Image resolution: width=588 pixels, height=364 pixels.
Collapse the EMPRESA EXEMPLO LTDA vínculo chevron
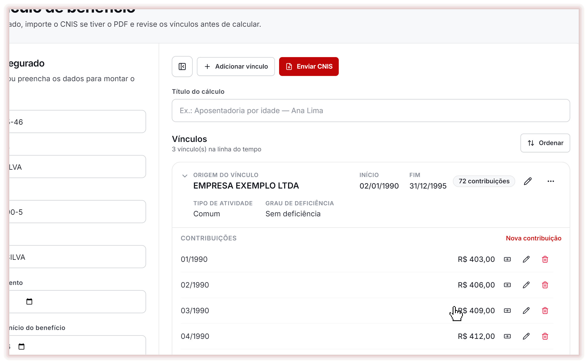click(185, 176)
